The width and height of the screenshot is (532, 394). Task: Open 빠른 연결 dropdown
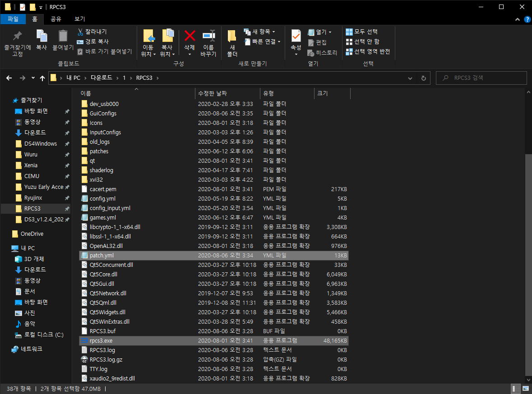(x=262, y=42)
